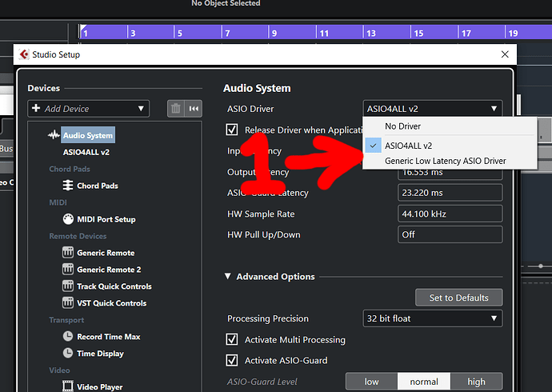Viewport: 552px width, 392px height.
Task: Select MIDI Port Setup entry
Action: point(106,219)
